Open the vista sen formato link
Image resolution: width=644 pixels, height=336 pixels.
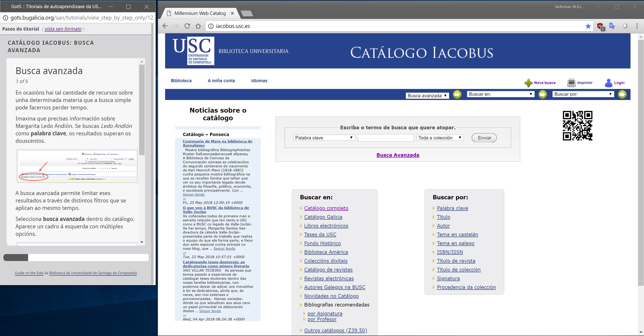click(63, 29)
